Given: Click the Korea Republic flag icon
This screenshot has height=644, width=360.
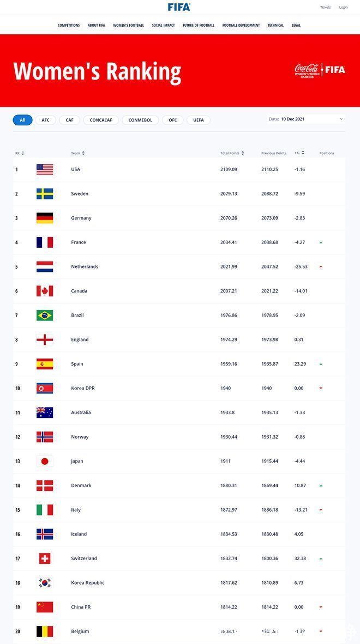Looking at the screenshot, I should 44,582.
